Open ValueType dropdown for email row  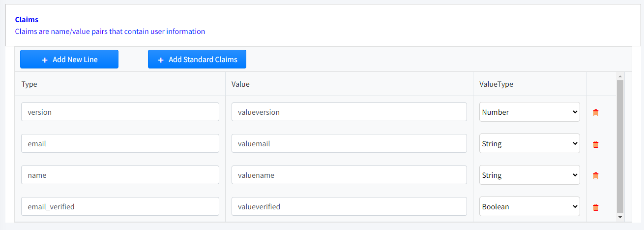pos(529,143)
